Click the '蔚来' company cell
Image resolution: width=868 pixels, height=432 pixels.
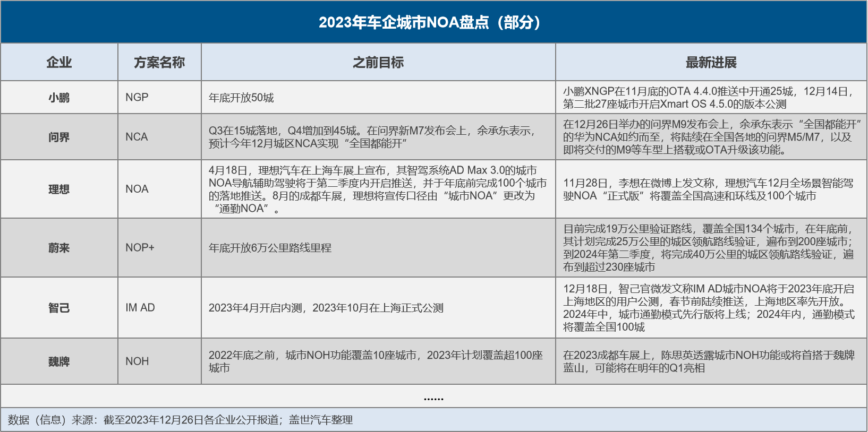pyautogui.click(x=59, y=248)
